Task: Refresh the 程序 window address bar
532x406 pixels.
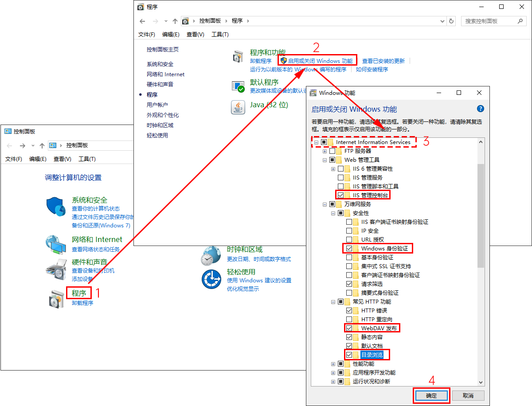Action: pos(451,21)
